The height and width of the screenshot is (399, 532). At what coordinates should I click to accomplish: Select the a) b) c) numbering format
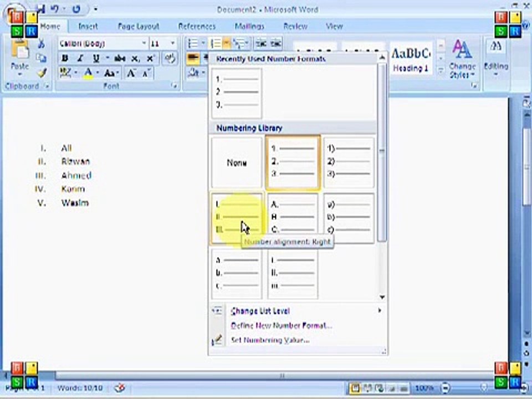pyautogui.click(x=349, y=218)
